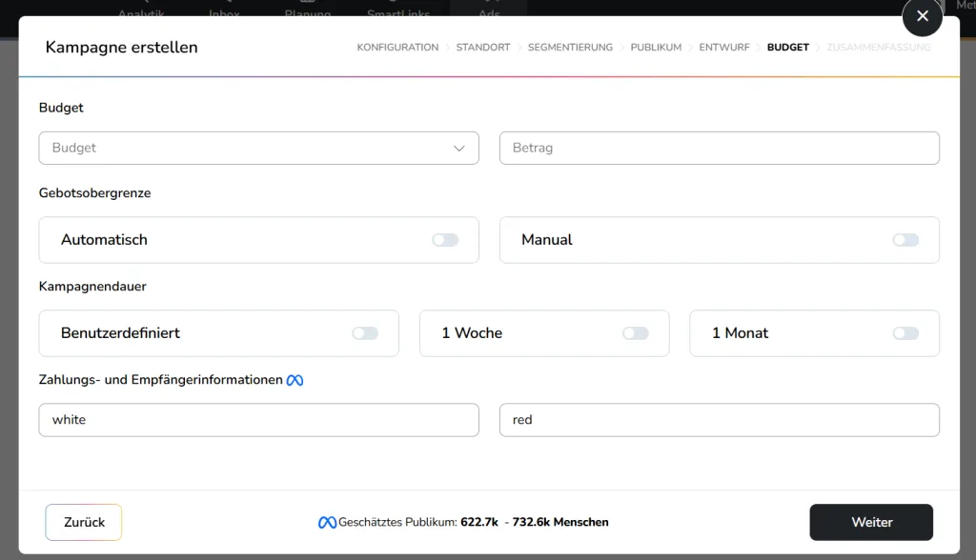Navigate to the Publikum step

(x=656, y=48)
